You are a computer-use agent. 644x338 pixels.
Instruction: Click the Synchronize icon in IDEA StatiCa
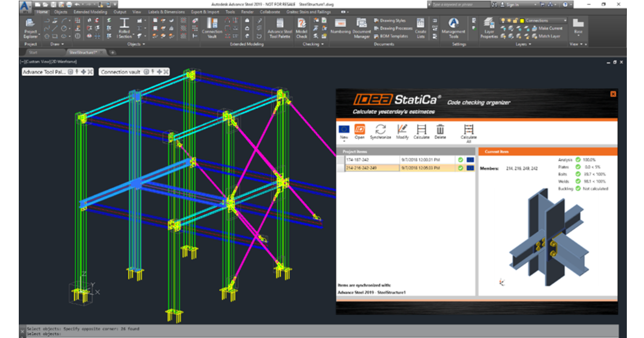380,129
